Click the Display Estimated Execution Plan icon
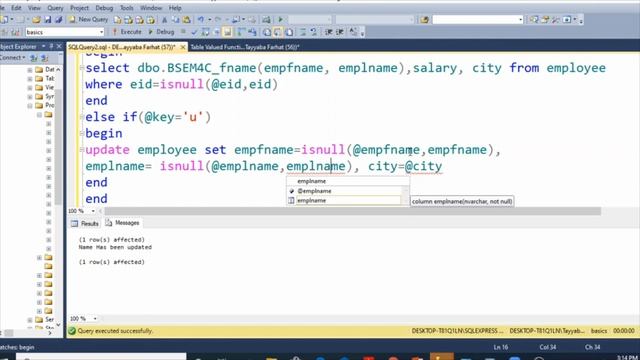Image resolution: width=640 pixels, height=360 pixels. pyautogui.click(x=205, y=32)
